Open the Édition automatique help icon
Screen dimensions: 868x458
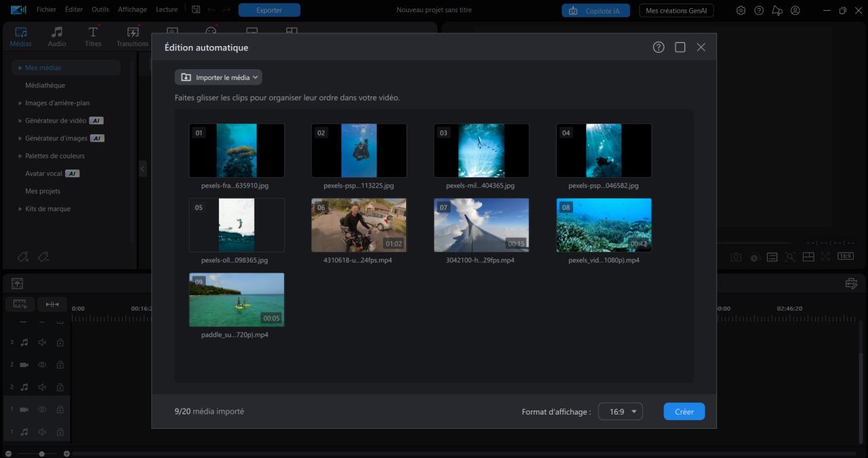click(658, 47)
